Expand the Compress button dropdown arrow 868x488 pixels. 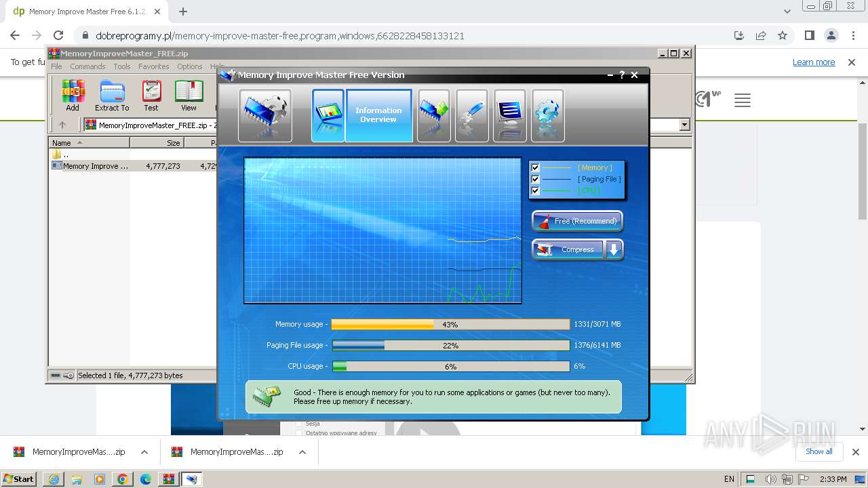[614, 249]
